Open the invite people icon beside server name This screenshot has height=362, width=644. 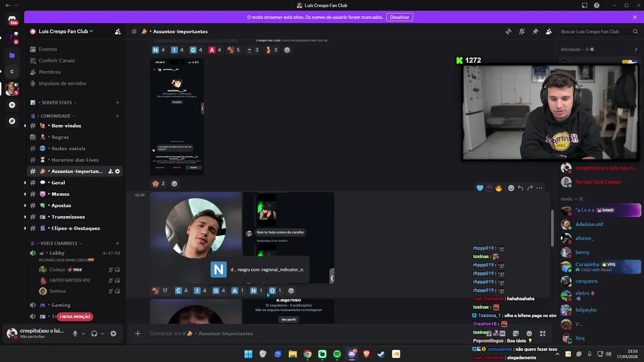pos(118,31)
